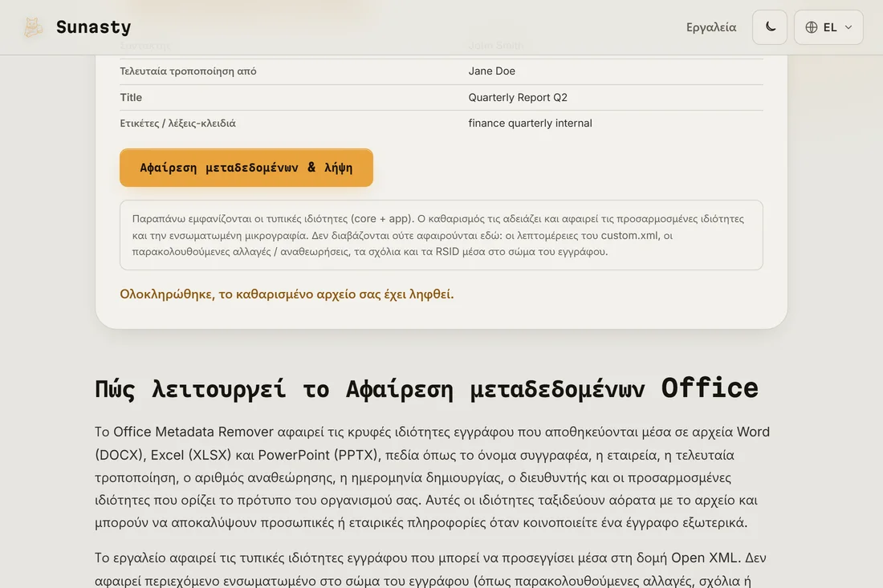Click the paragraph starting Το εργαλείο αφαιρεί

pos(433,569)
